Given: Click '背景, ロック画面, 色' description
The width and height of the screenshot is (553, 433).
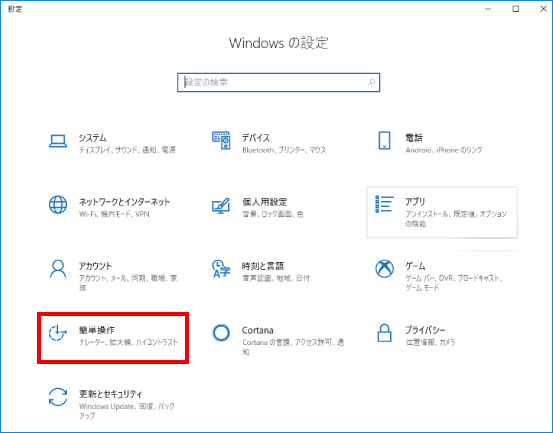Looking at the screenshot, I should pos(273,214).
